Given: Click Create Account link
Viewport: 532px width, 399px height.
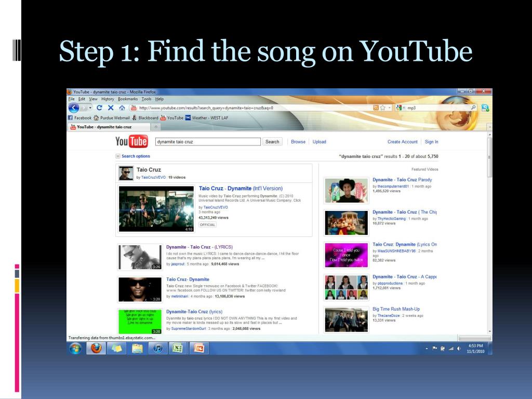Looking at the screenshot, I should tap(403, 142).
